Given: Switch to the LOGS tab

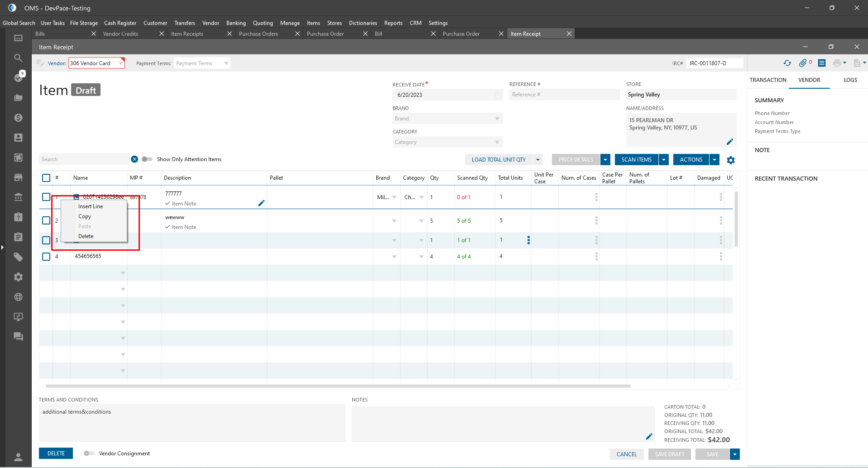Looking at the screenshot, I should pyautogui.click(x=850, y=80).
